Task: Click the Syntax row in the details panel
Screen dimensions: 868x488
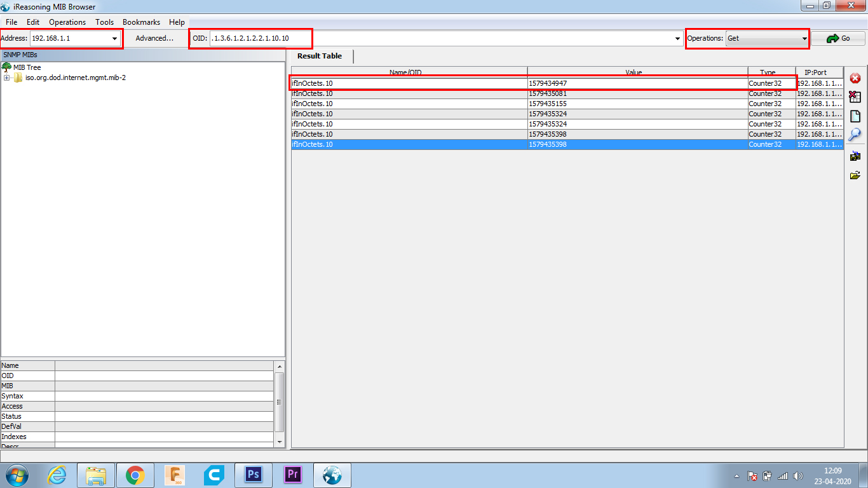Action: coord(137,396)
